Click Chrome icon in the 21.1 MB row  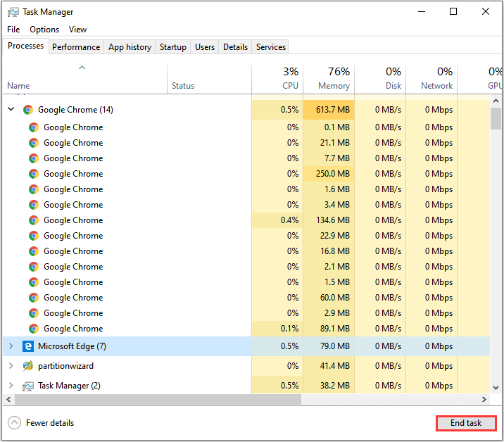click(34, 143)
